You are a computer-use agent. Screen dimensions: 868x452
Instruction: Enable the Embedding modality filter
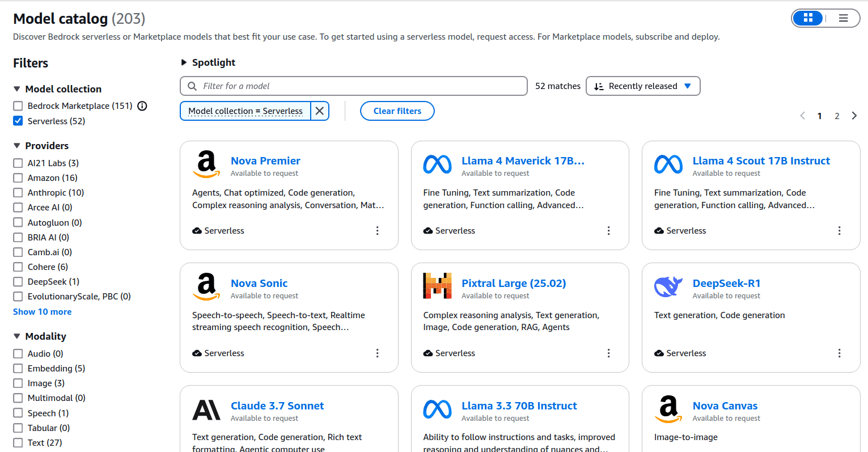pyautogui.click(x=18, y=369)
